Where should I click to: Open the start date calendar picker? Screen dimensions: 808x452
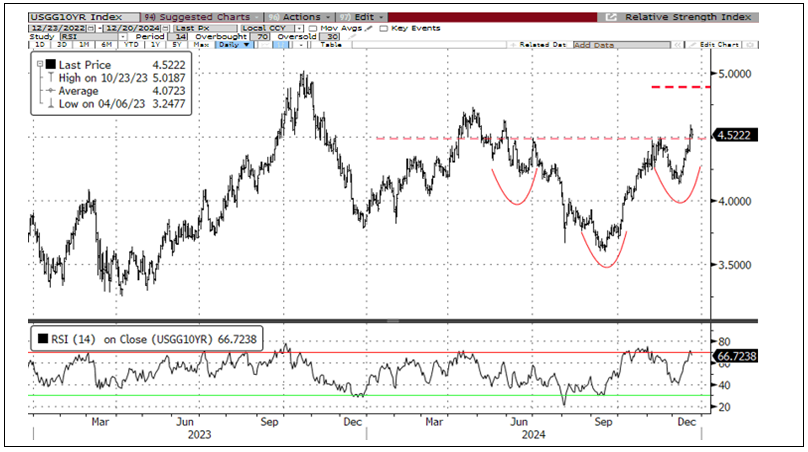point(91,28)
